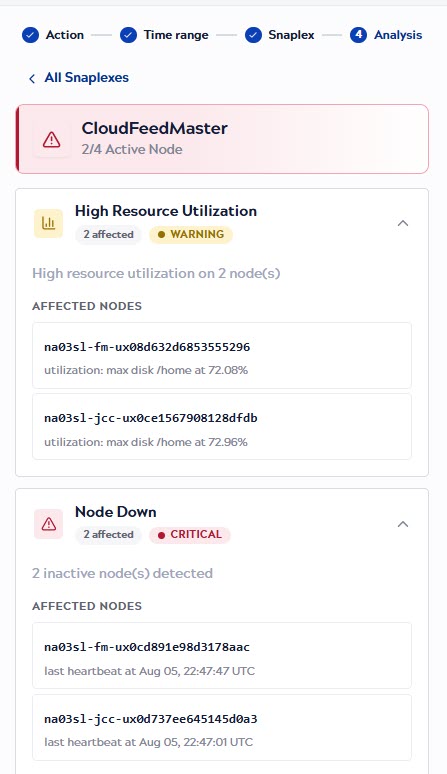This screenshot has width=447, height=774.
Task: Click the 2 affected badge under High Resource Utilization
Action: tap(109, 234)
